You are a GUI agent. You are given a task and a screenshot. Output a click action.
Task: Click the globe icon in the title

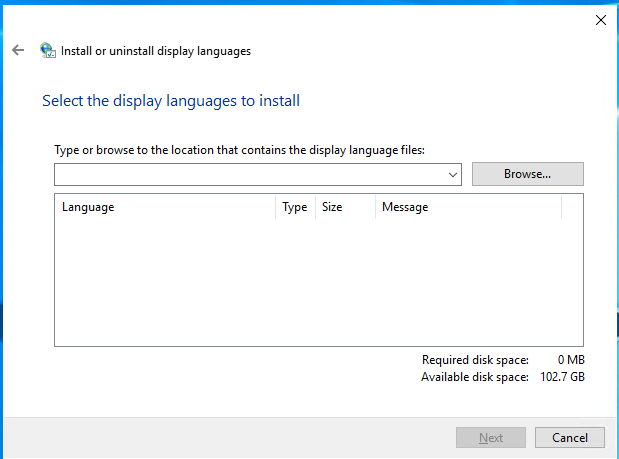pos(47,50)
